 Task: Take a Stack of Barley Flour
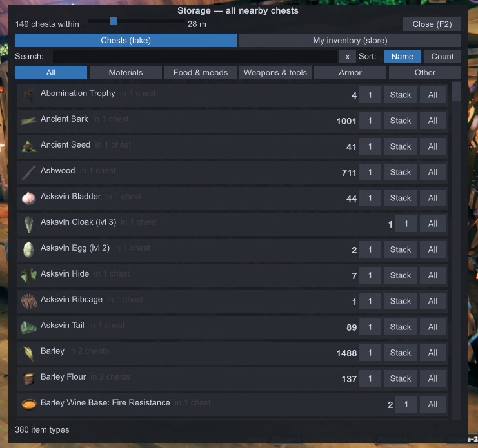(400, 378)
